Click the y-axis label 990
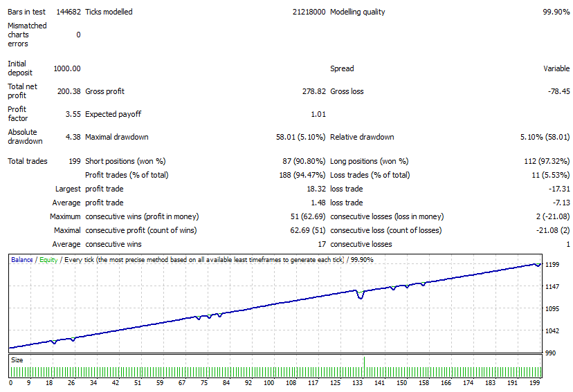The height and width of the screenshot is (392, 573). click(550, 353)
